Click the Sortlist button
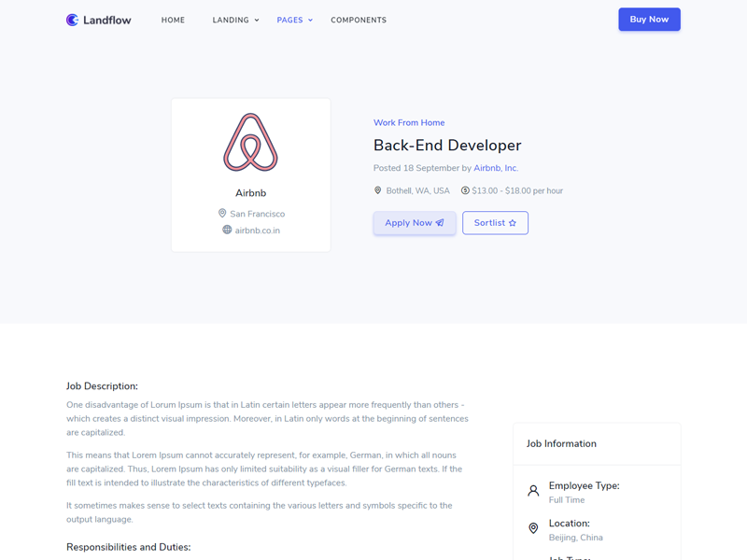Viewport: 747px width, 560px height. (x=495, y=223)
